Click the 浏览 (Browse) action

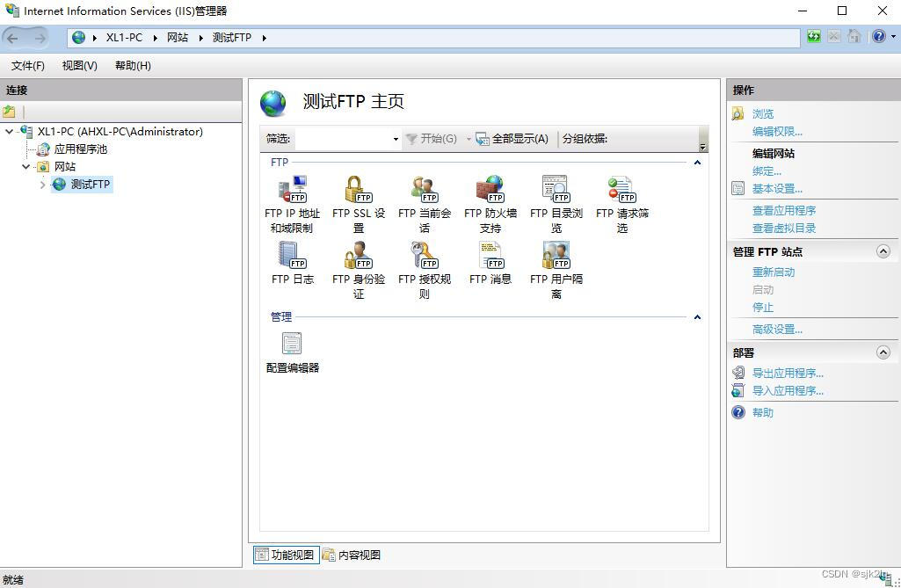pos(762,113)
